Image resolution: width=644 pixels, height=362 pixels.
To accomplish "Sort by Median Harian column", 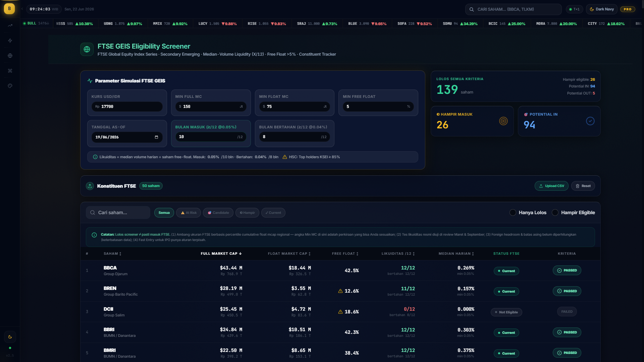I will click(x=456, y=254).
